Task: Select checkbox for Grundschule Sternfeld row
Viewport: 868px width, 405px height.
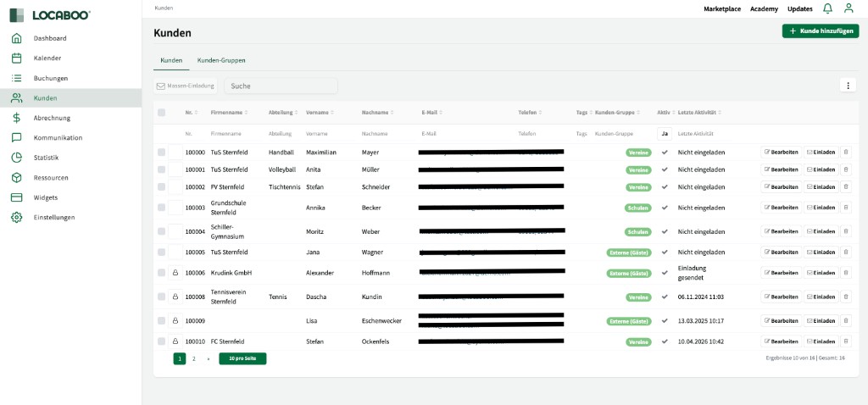Action: (162, 208)
